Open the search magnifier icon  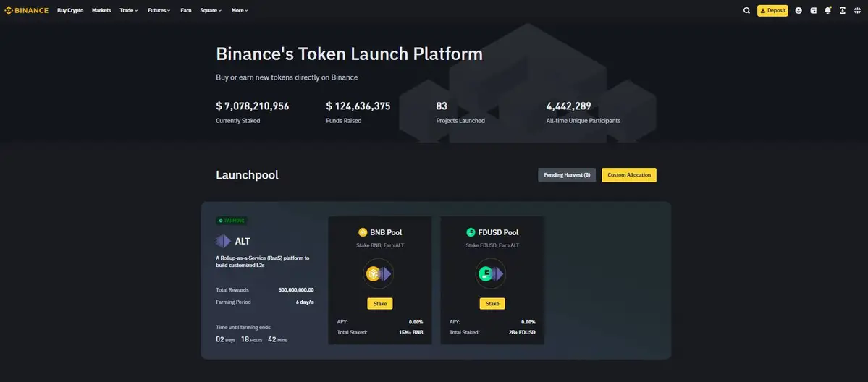coord(746,10)
